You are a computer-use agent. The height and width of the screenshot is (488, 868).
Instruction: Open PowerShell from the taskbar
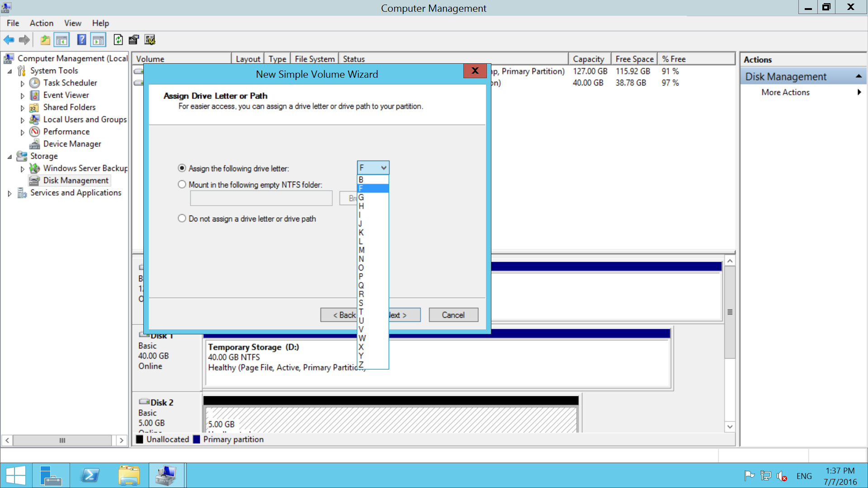coord(90,475)
